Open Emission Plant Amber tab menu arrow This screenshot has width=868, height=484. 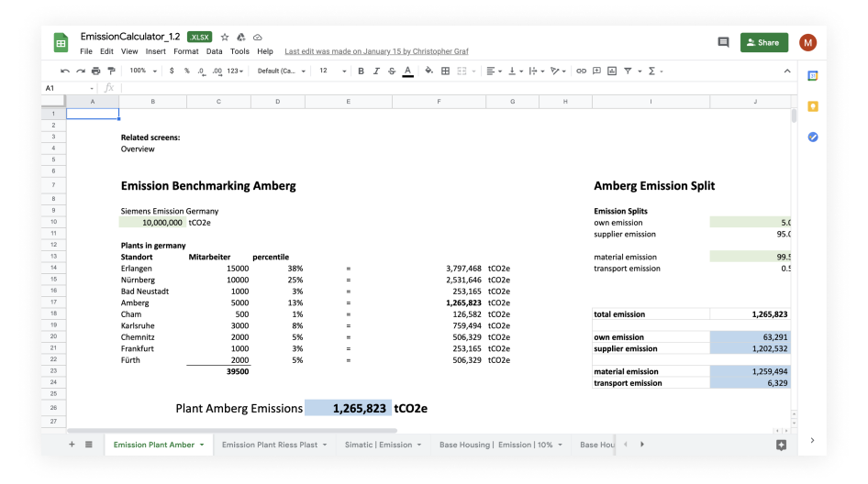(x=202, y=445)
